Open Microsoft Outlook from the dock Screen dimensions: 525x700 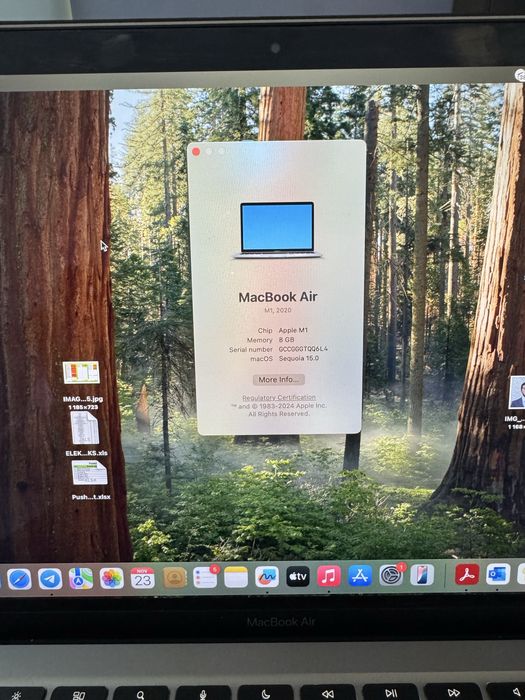pos(498,574)
